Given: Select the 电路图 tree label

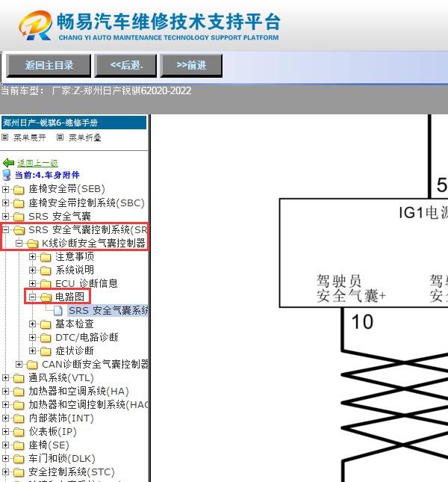Looking at the screenshot, I should (70, 297).
